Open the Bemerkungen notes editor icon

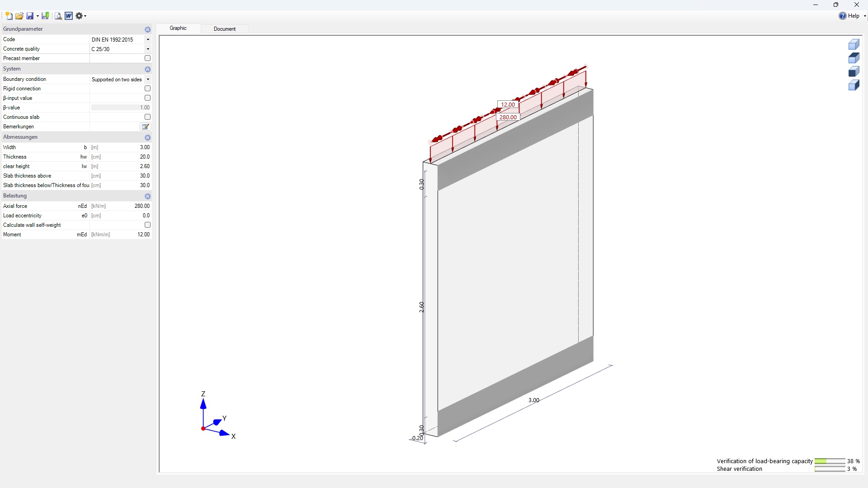(145, 127)
